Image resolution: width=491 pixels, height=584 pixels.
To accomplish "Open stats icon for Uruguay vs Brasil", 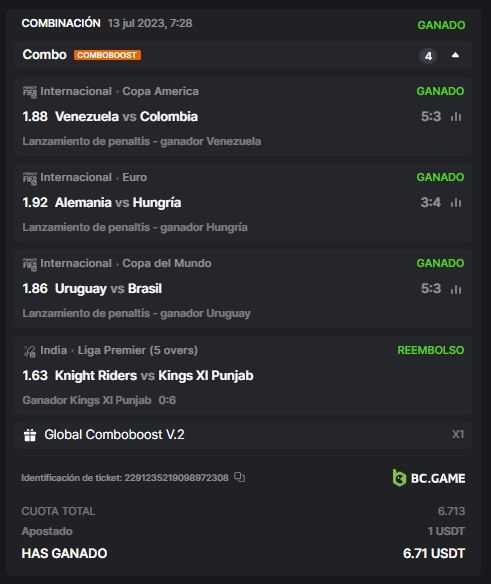I will coord(456,289).
